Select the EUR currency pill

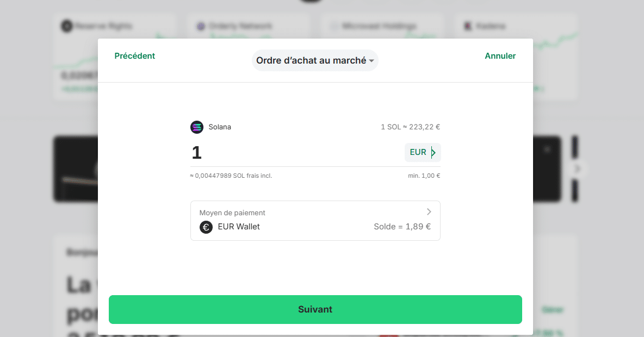(x=418, y=152)
